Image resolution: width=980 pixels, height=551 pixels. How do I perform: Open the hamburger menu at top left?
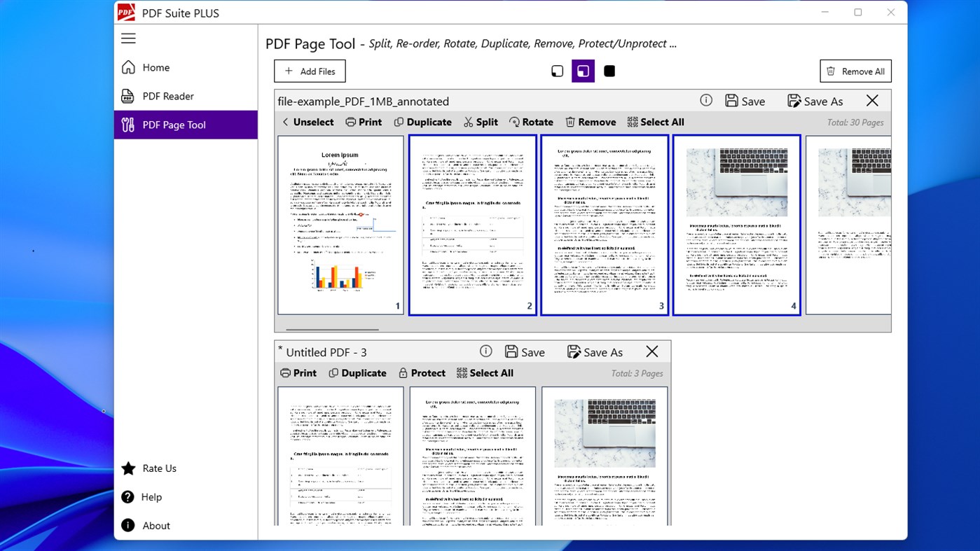tap(128, 38)
